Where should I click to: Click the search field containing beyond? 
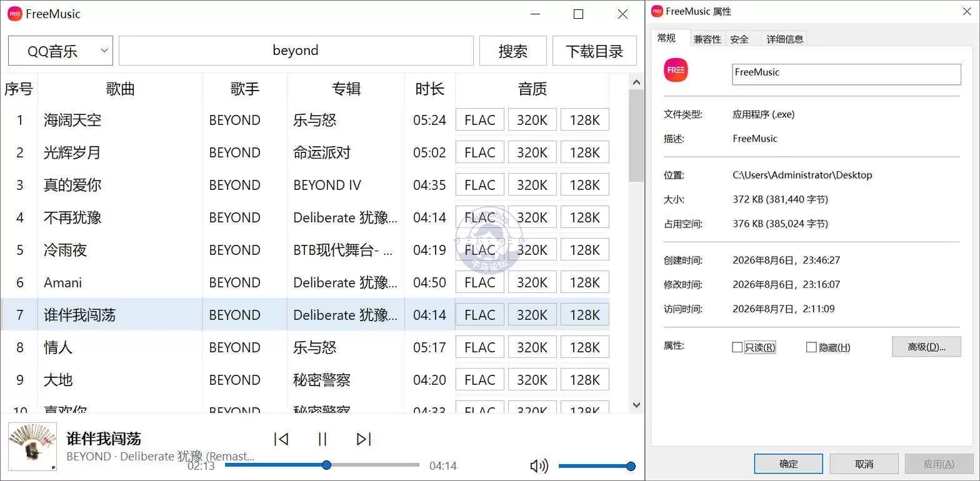(x=296, y=51)
